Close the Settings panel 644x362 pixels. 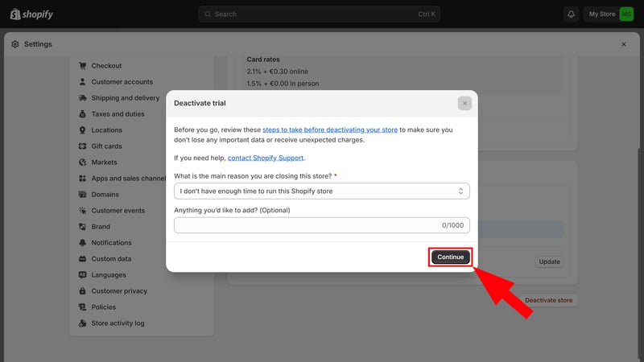pos(623,44)
